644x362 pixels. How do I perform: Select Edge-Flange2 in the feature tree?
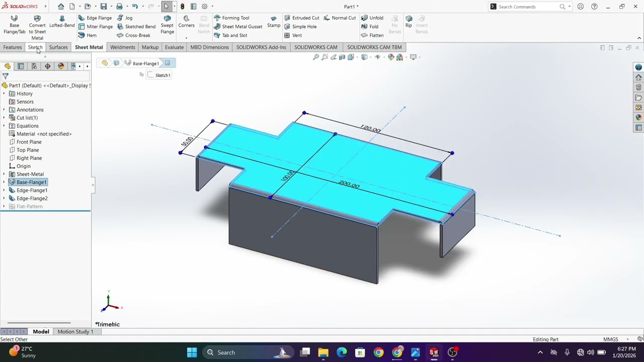click(32, 198)
